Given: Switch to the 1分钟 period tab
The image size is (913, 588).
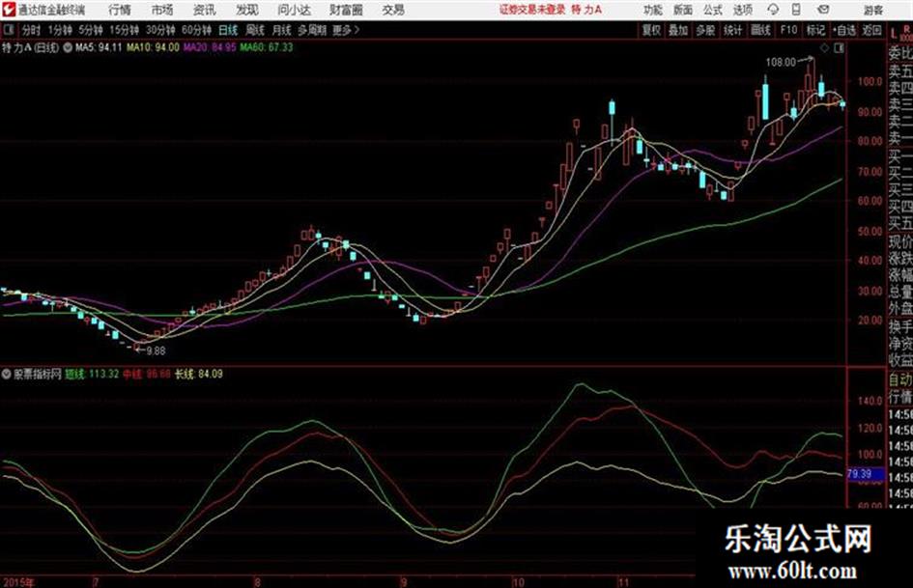Looking at the screenshot, I should tap(59, 30).
